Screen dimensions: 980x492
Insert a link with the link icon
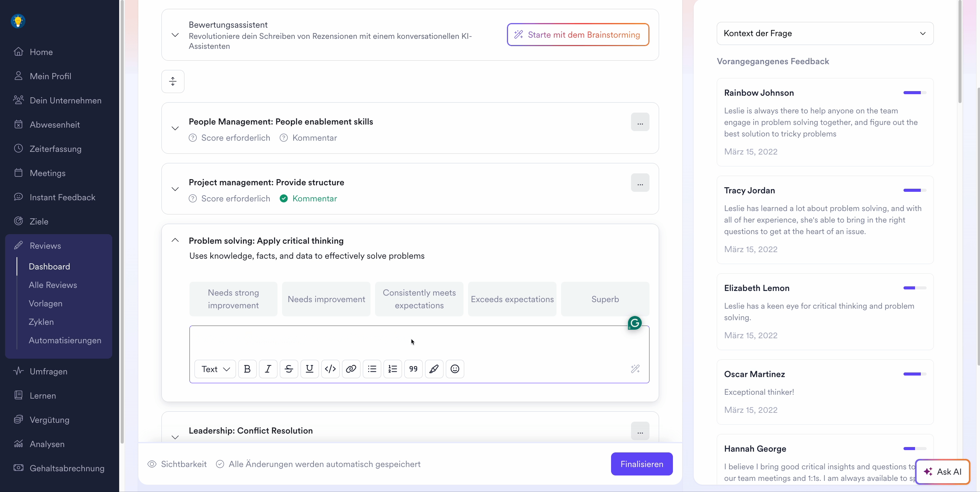351,369
